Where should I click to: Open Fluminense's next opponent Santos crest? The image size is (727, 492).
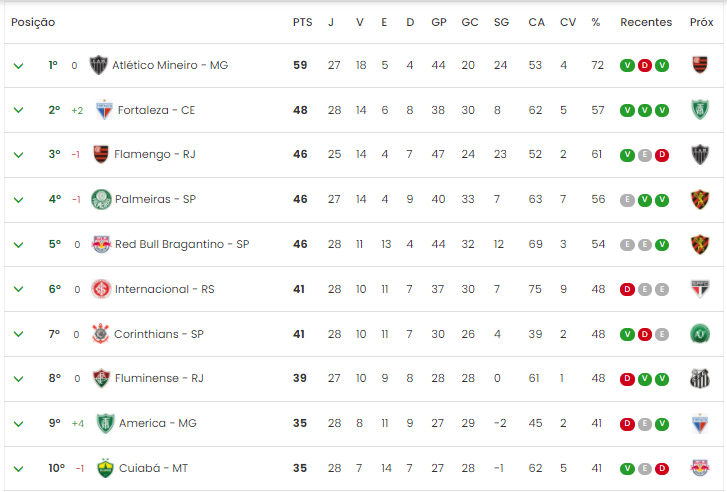(700, 379)
